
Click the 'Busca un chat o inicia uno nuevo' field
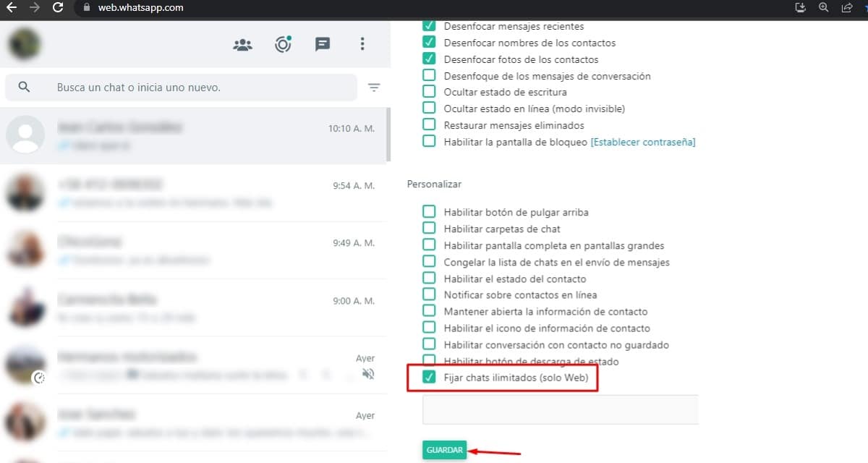click(181, 88)
